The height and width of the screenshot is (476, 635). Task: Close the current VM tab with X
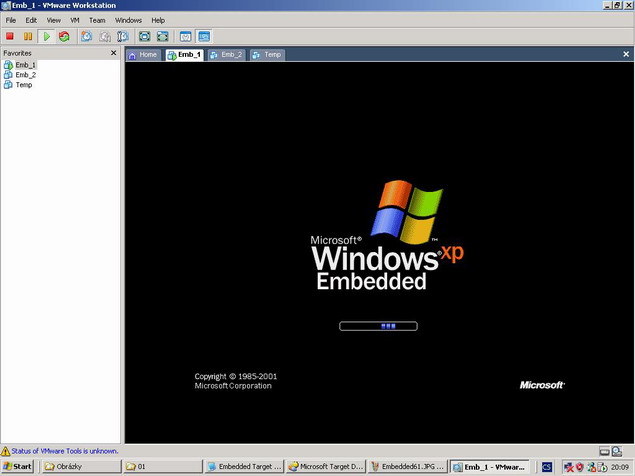(626, 54)
